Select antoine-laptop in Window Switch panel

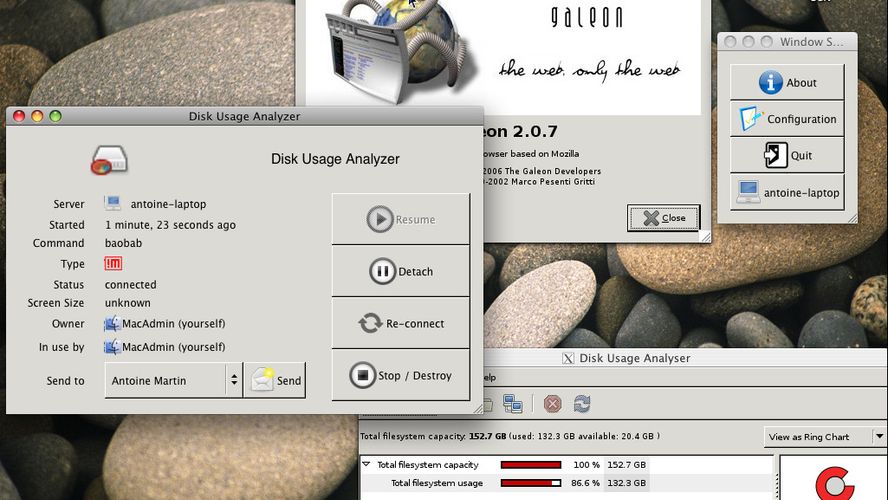point(787,193)
